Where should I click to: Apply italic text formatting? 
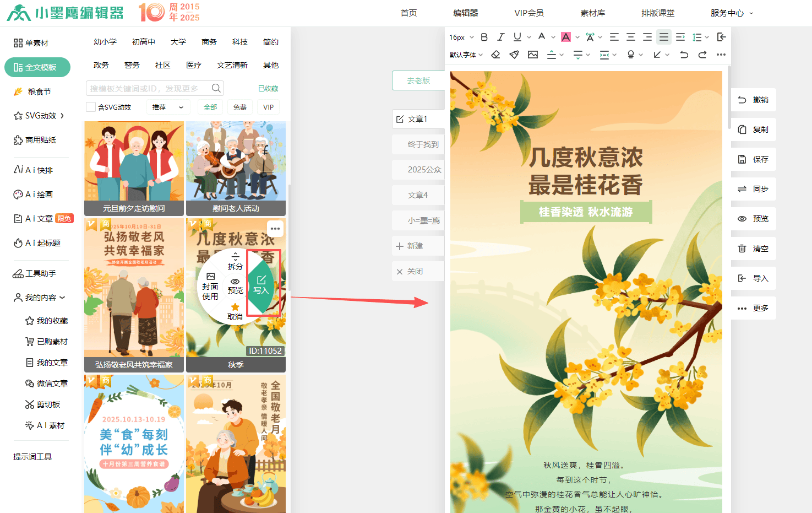point(500,37)
